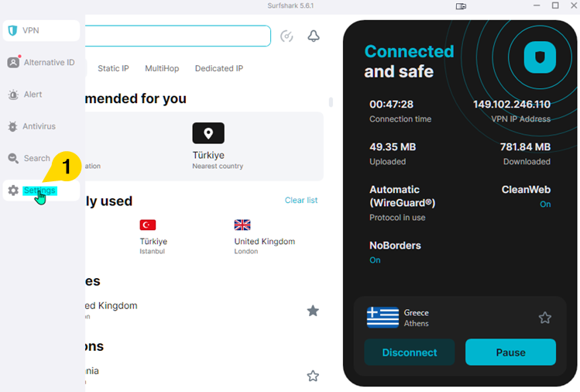This screenshot has height=392, width=580.
Task: Open the speed test gauge icon
Action: (x=287, y=36)
